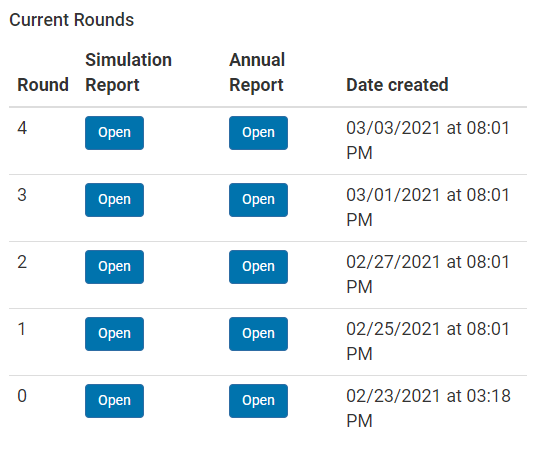Open Simulation Report for round 1
This screenshot has width=539, height=452.
(114, 334)
